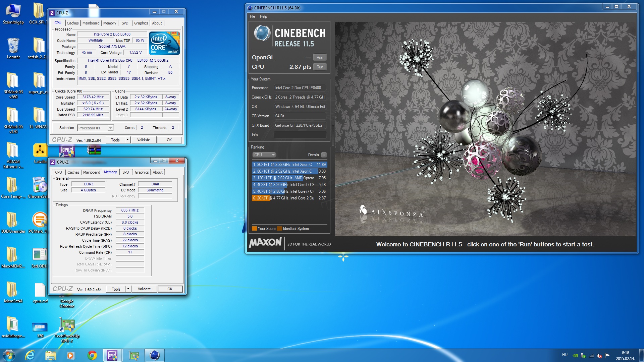Screen dimensions: 644x362
Task: Open the TL-WN727 folder icon
Action: 39,118
